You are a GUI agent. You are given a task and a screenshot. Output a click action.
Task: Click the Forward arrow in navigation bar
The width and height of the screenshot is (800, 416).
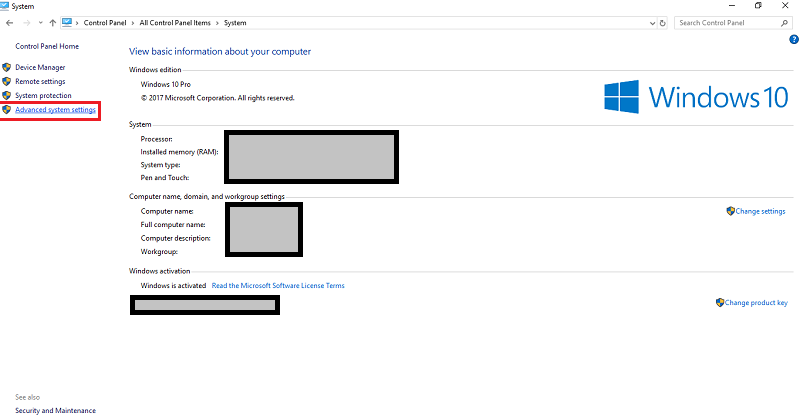coord(27,23)
